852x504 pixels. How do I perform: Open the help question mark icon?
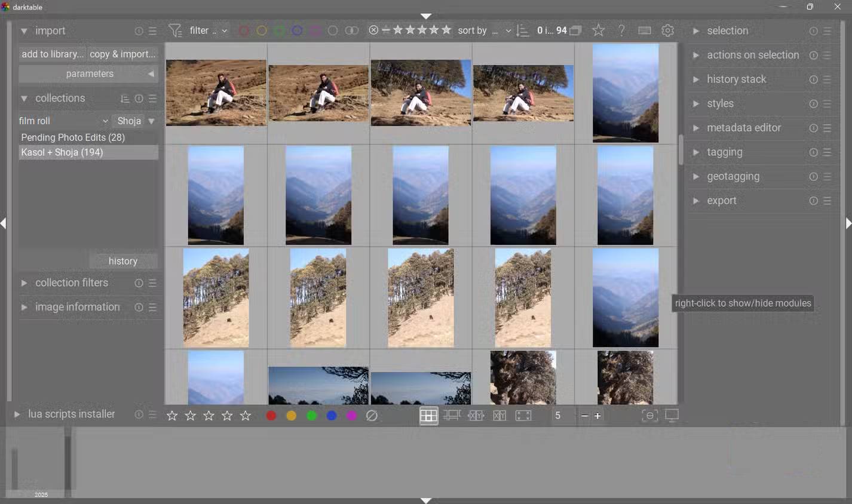click(621, 30)
